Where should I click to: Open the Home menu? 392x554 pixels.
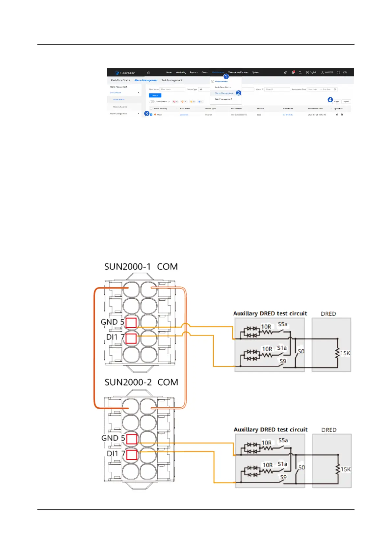[x=169, y=72]
